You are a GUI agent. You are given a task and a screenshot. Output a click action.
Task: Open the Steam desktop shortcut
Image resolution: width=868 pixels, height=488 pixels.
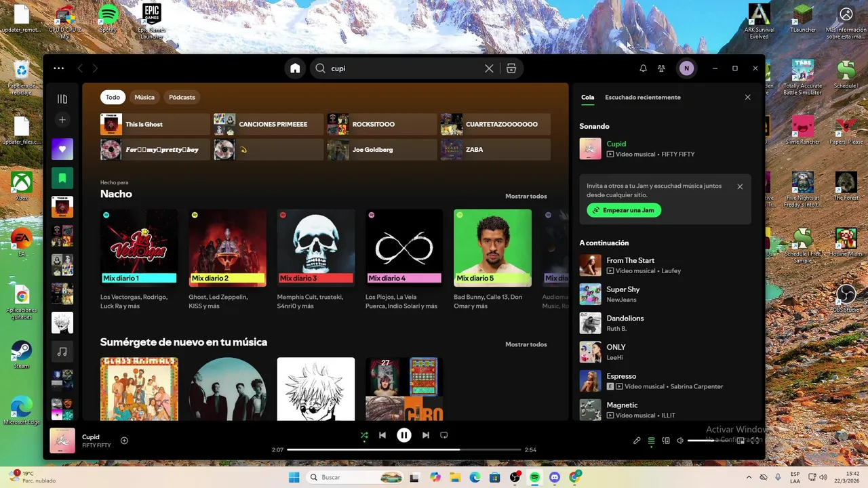22,354
